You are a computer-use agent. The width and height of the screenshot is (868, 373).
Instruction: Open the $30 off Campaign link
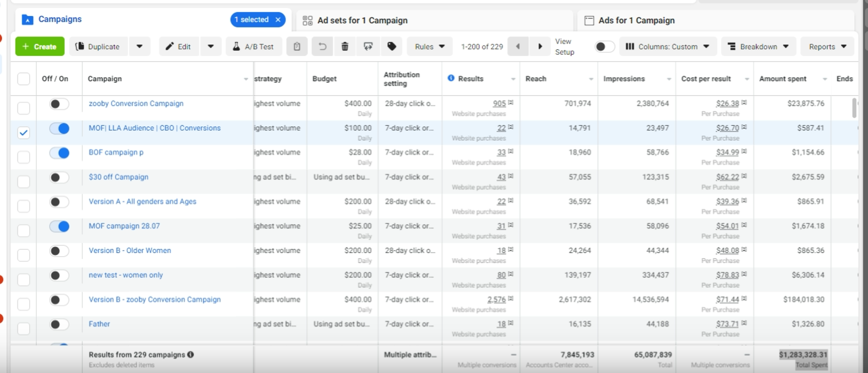point(118,177)
